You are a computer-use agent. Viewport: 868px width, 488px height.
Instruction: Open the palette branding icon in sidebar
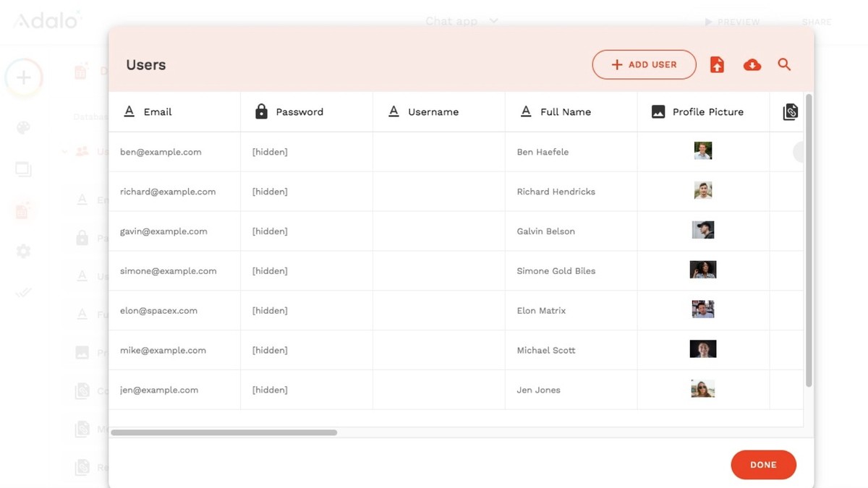[x=23, y=128]
